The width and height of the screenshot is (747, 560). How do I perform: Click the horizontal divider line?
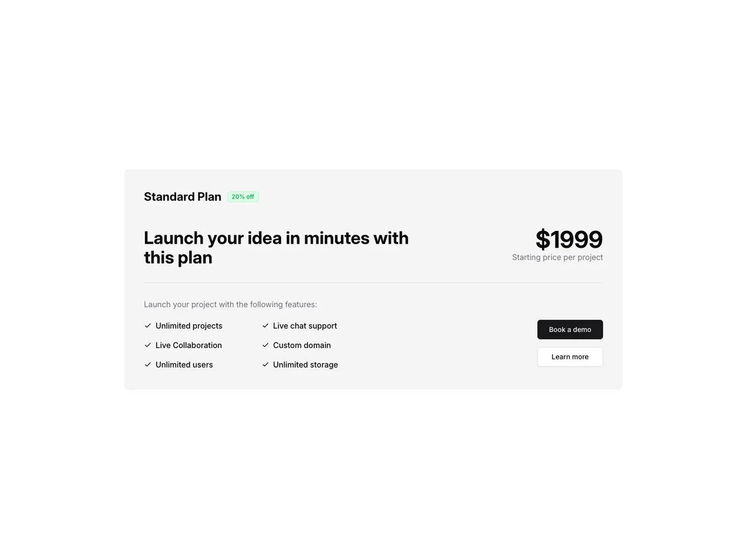[x=373, y=282]
